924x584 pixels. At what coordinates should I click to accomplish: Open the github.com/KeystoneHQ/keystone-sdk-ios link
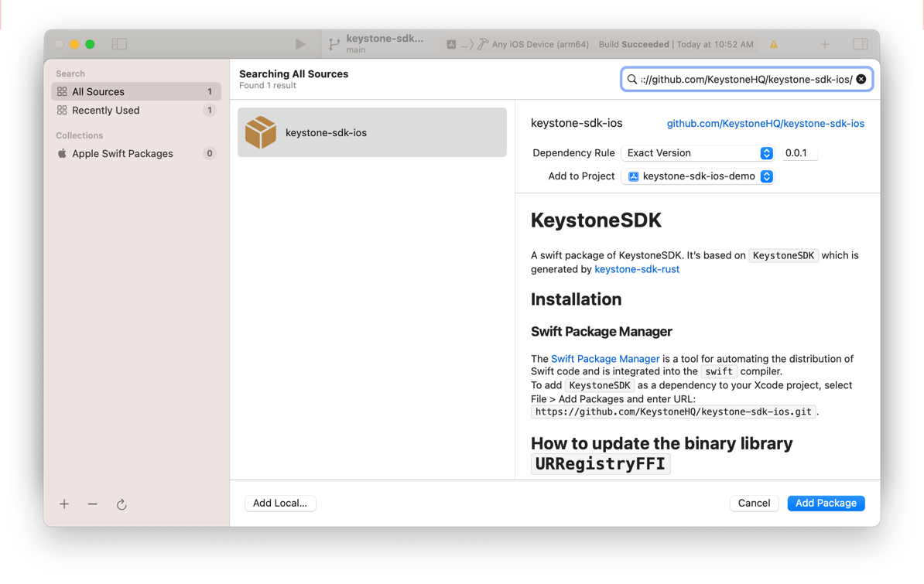pyautogui.click(x=765, y=124)
